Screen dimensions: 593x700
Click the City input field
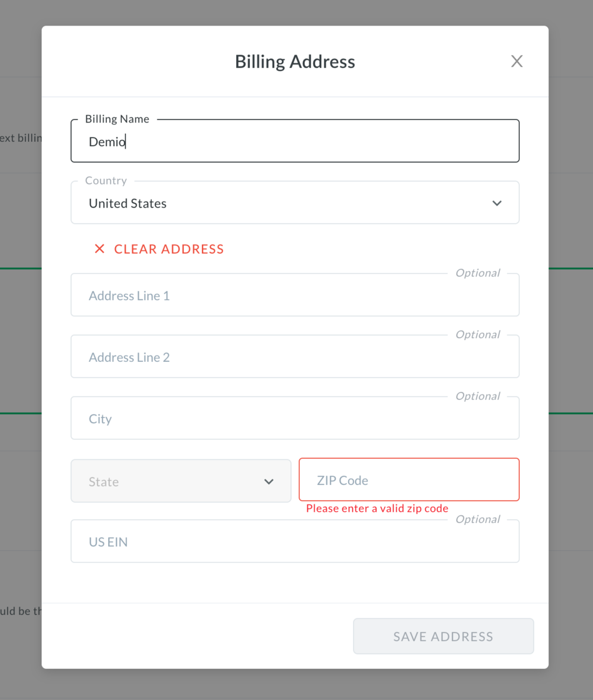[294, 419]
